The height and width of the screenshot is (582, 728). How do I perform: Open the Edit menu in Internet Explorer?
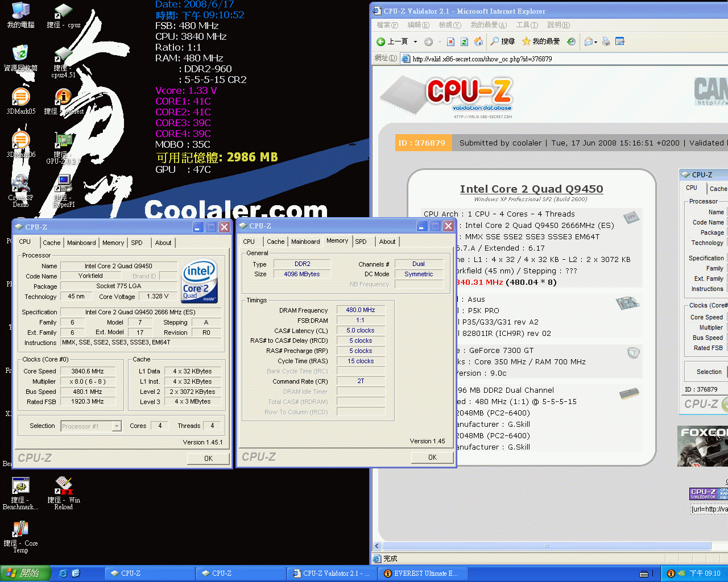click(418, 25)
